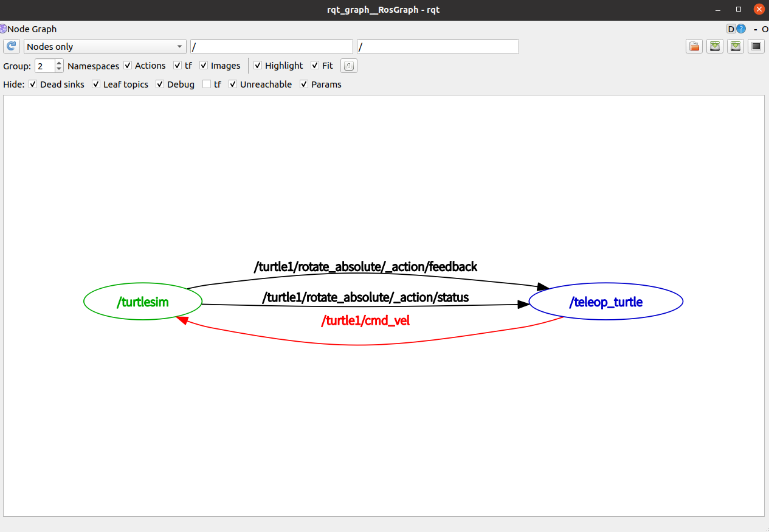Screen dimensions: 769x532
Task: Open the blue question mark help
Action: [x=741, y=29]
